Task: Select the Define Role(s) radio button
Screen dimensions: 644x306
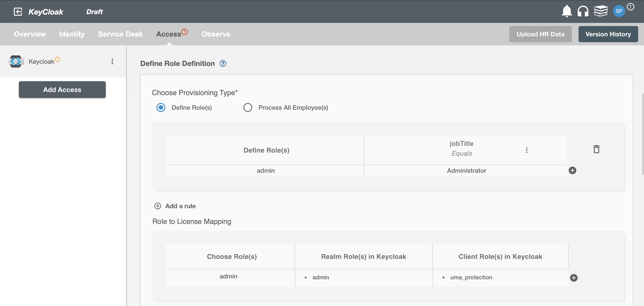Action: [x=161, y=107]
